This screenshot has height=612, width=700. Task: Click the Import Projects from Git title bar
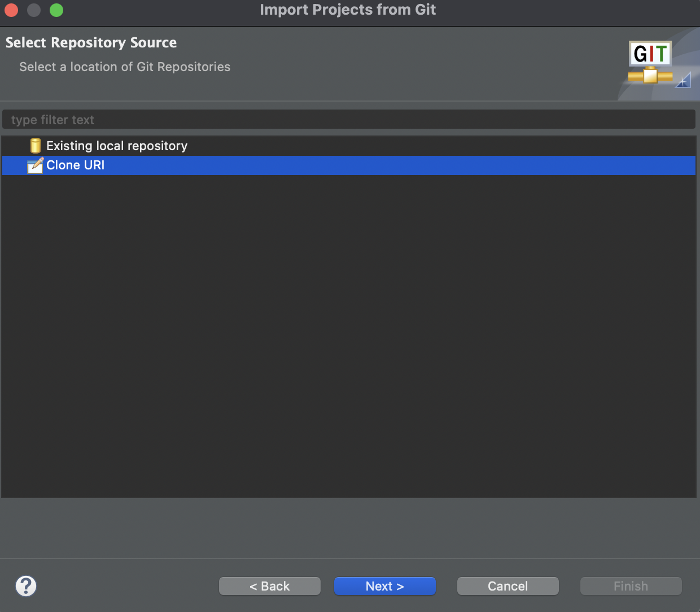click(348, 10)
